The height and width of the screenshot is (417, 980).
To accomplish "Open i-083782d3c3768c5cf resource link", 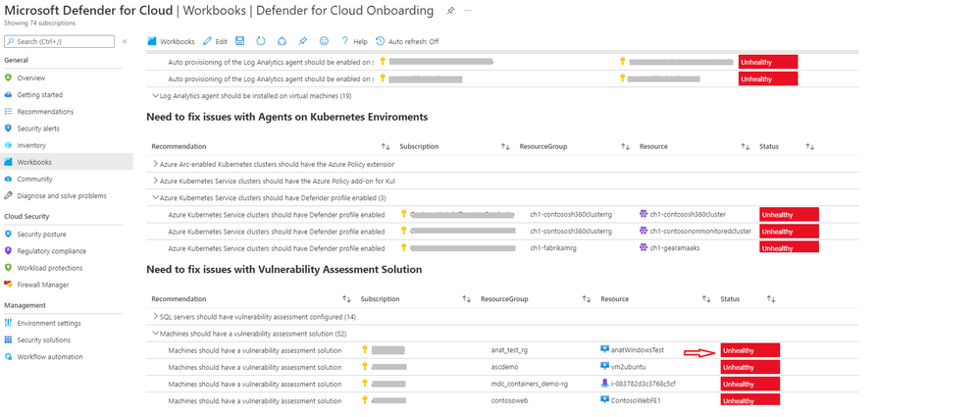I will pyautogui.click(x=644, y=384).
